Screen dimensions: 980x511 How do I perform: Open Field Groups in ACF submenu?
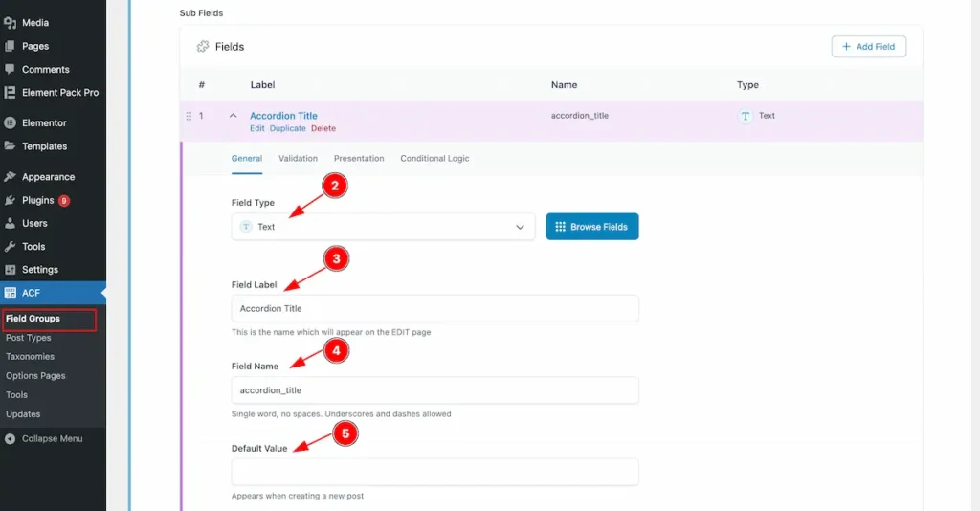pos(33,319)
